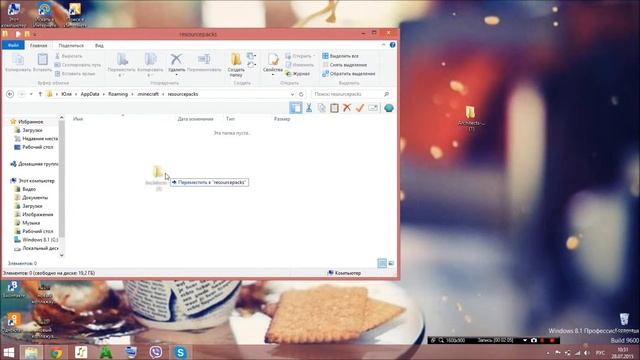Switch to the Поделиться tab
Image resolution: width=640 pixels, height=360 pixels.
[71, 45]
